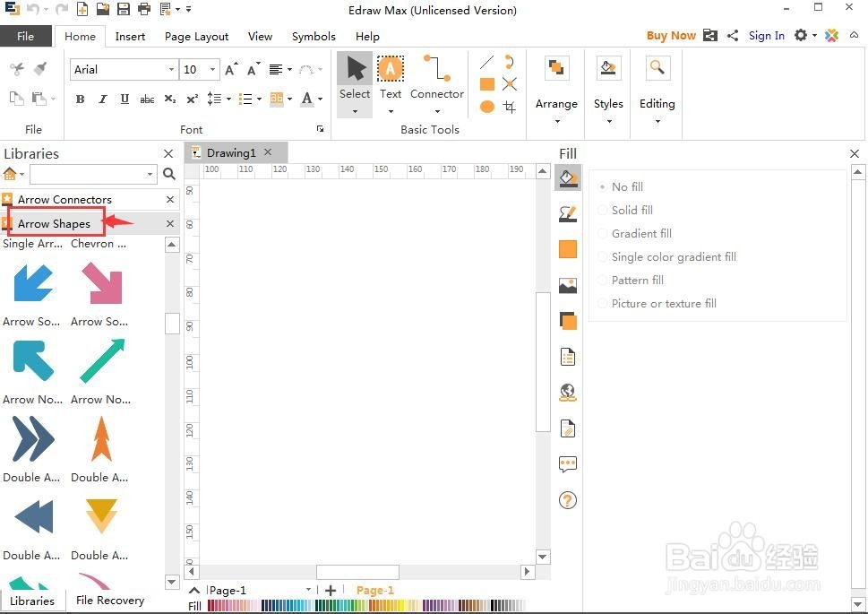This screenshot has width=868, height=614.
Task: Click the share icon near Sign In
Action: (733, 36)
